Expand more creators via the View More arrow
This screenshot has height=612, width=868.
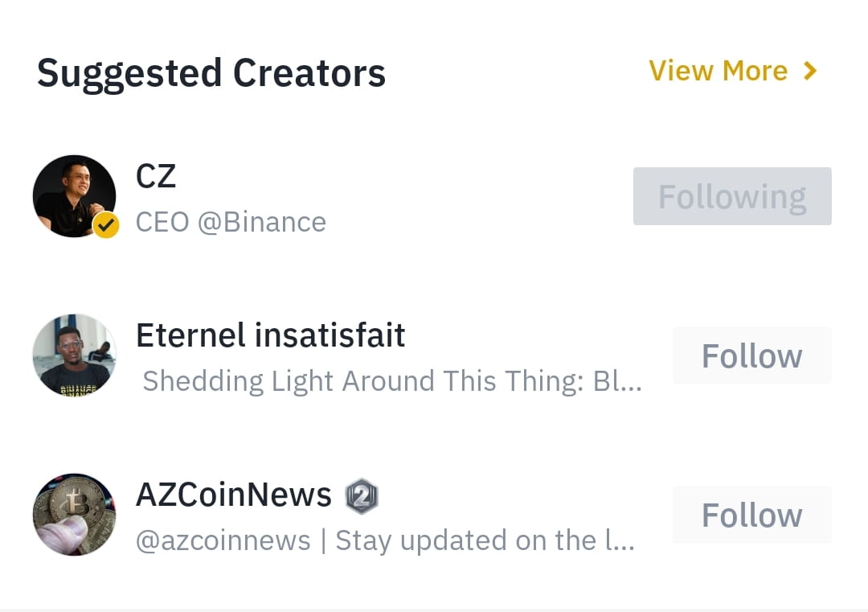click(809, 71)
